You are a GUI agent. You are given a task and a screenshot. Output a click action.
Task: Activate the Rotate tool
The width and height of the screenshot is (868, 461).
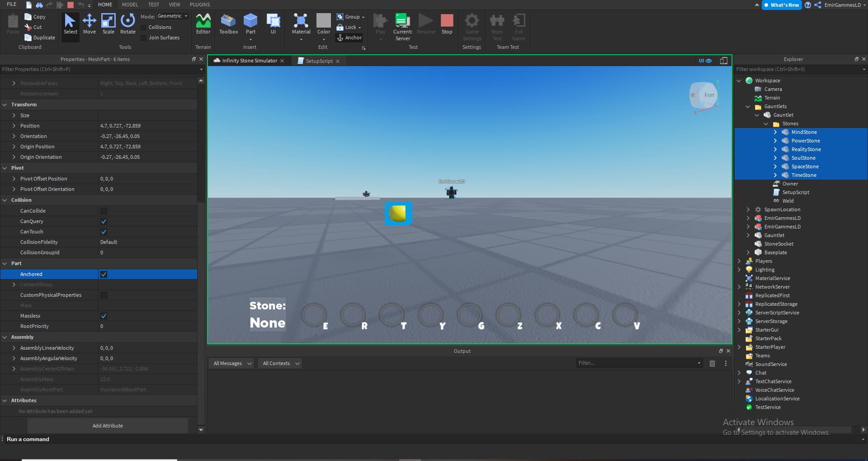click(128, 24)
